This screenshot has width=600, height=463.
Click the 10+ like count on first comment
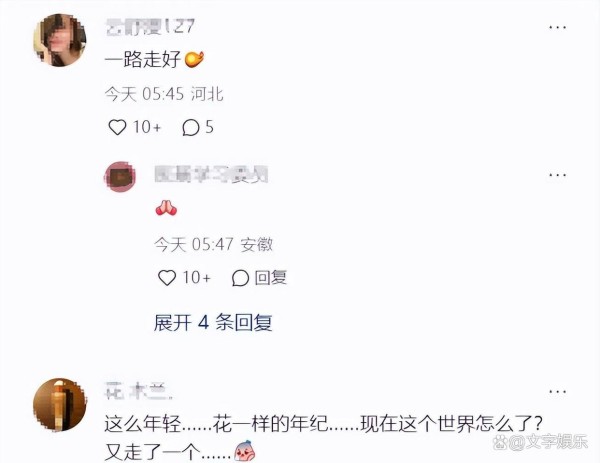[147, 127]
